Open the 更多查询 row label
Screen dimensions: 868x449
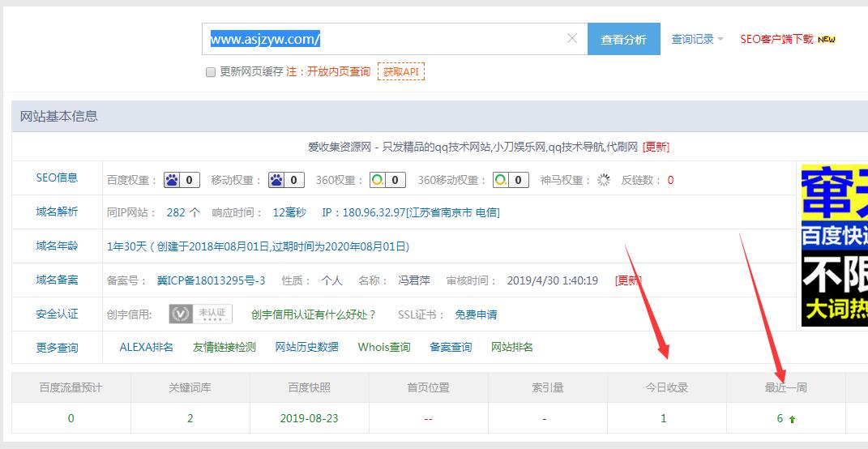[x=57, y=348]
